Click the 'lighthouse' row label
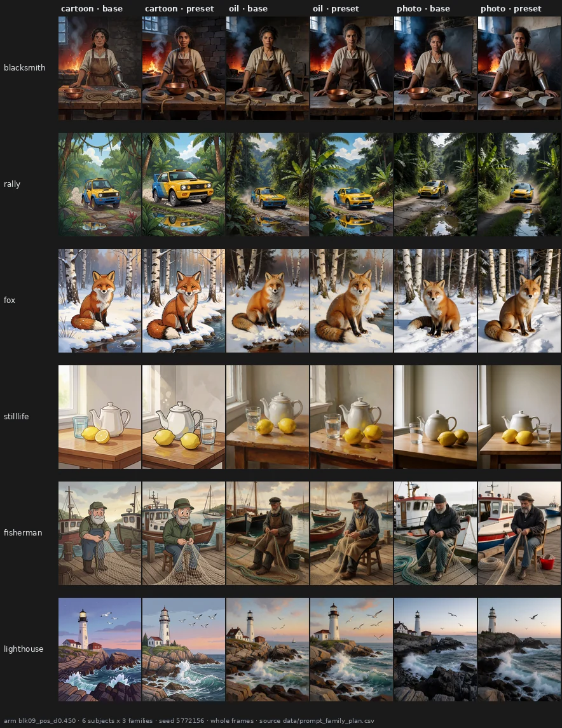The height and width of the screenshot is (728, 562). (24, 649)
